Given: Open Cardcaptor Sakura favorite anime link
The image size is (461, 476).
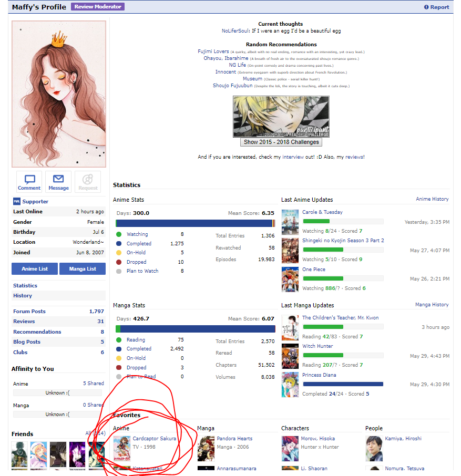Looking at the screenshot, I should (154, 438).
